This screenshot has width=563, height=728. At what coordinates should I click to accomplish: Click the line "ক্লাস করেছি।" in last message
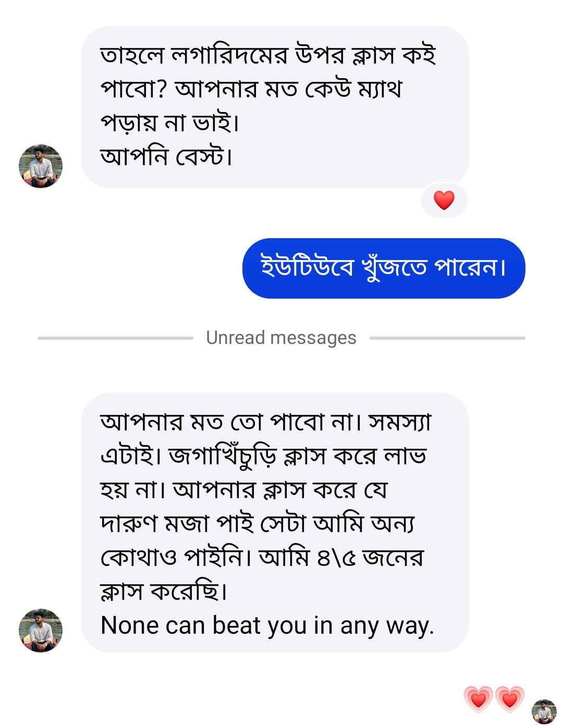(164, 591)
